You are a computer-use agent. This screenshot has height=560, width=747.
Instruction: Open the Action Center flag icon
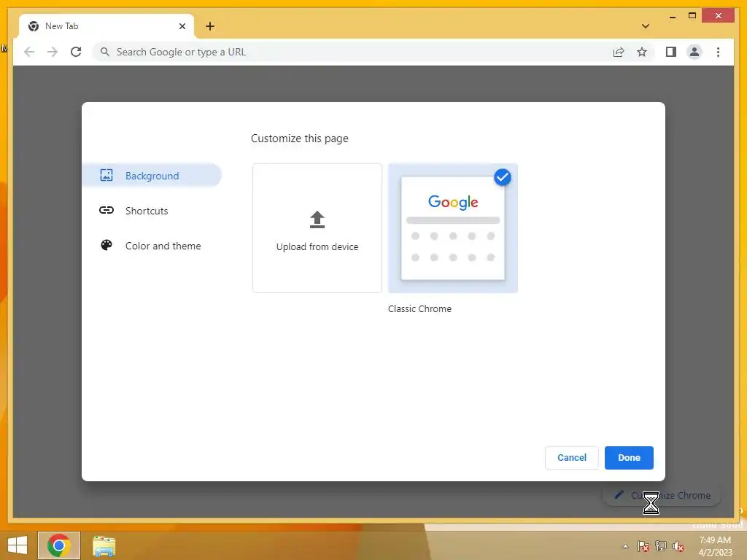tap(643, 546)
